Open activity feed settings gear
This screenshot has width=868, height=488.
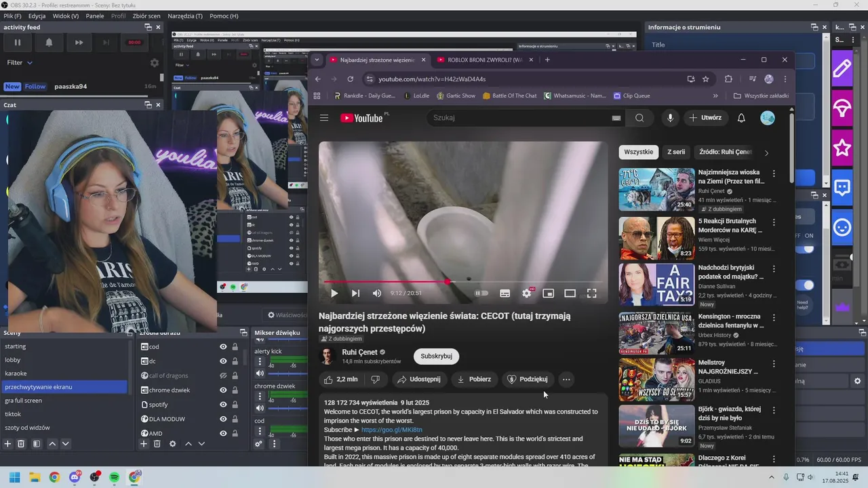[x=154, y=62]
